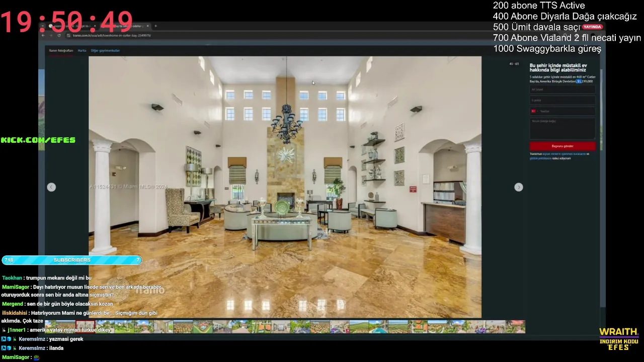The image size is (644, 362).
Task: Open the site info icon in address bar
Action: [x=68, y=35]
